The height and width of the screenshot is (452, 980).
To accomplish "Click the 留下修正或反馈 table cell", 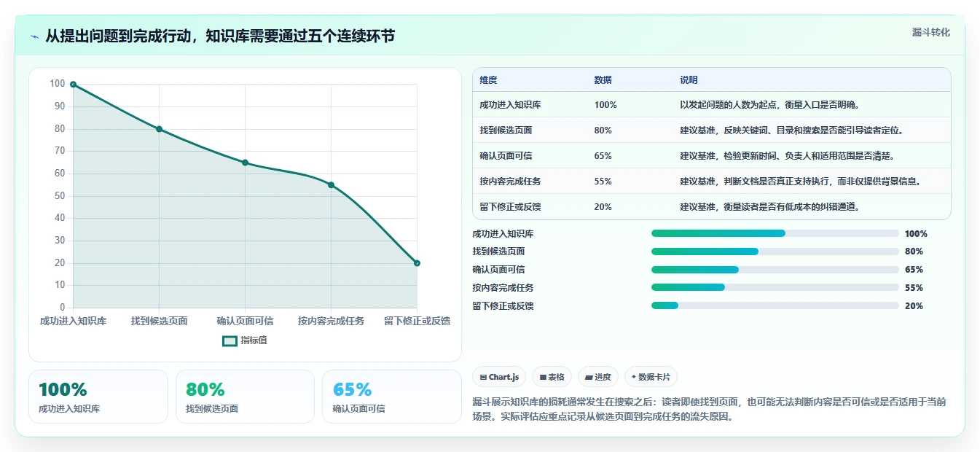I will click(510, 207).
